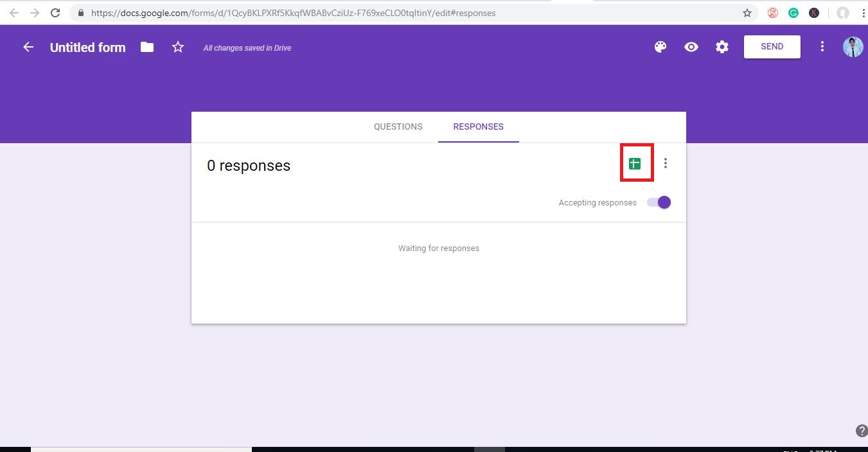
Task: Open the color palette customize theme icon
Action: 660,47
